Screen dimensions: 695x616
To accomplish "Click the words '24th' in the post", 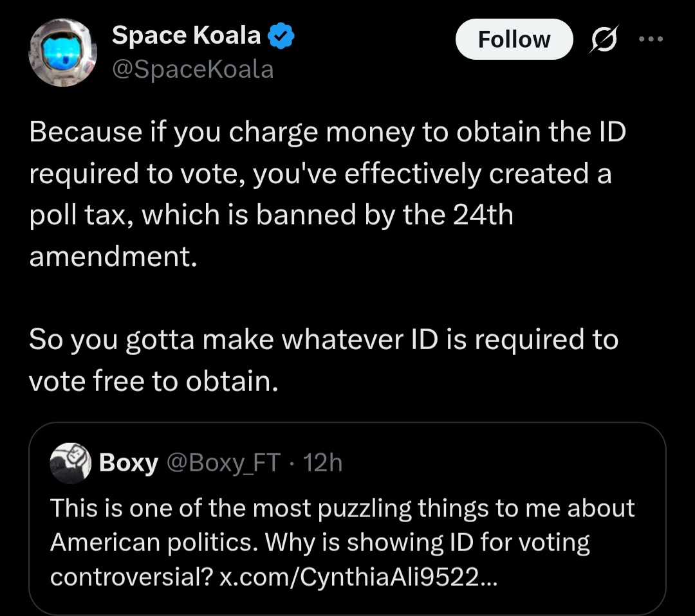I will (x=483, y=215).
